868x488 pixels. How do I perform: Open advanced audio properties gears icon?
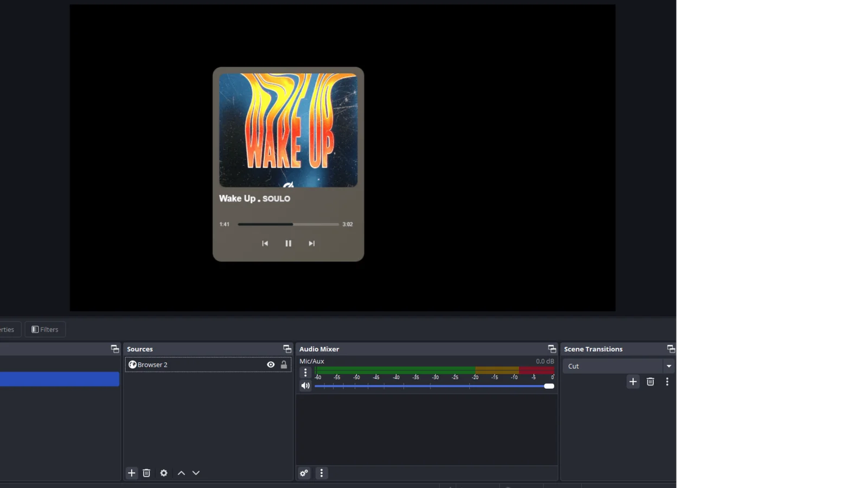pos(304,473)
